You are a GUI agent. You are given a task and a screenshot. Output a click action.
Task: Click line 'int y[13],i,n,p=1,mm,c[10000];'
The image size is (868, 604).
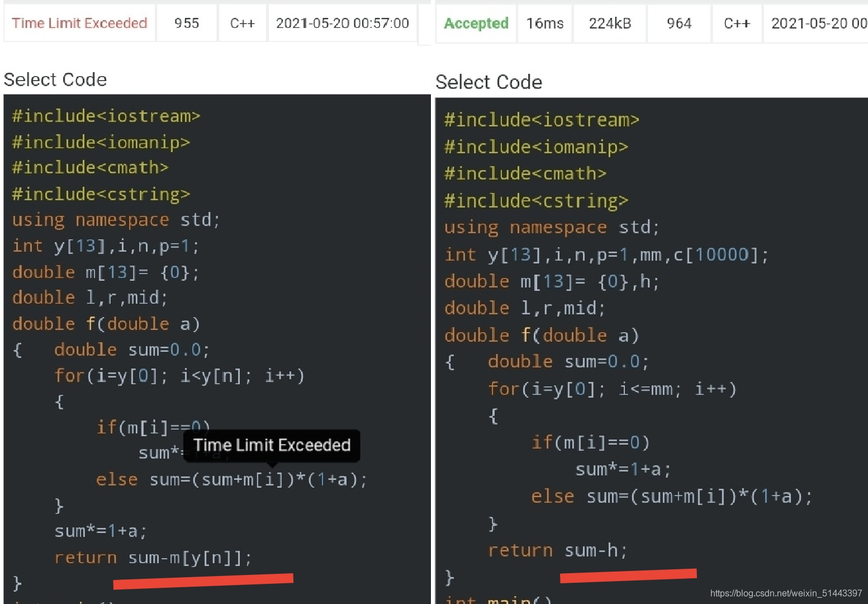coord(606,254)
